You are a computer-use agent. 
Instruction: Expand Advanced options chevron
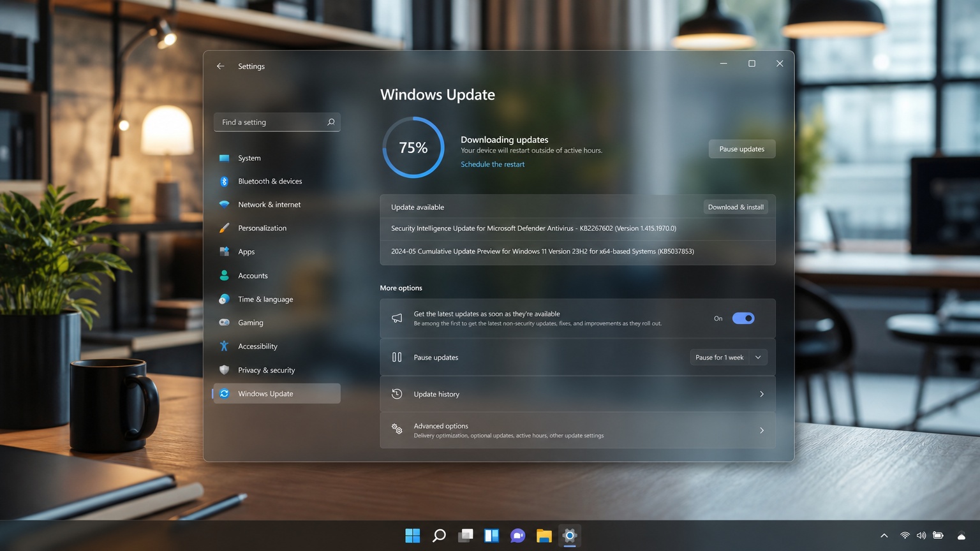tap(762, 430)
